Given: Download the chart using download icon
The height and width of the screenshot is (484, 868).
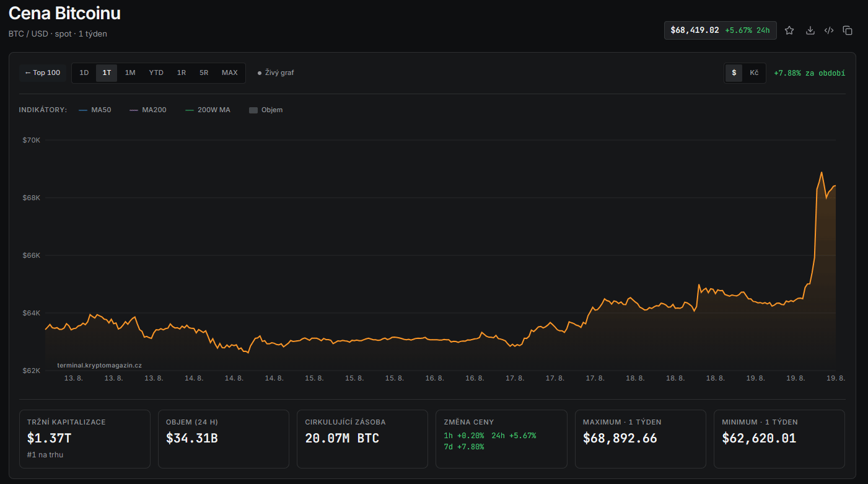Looking at the screenshot, I should pos(810,30).
